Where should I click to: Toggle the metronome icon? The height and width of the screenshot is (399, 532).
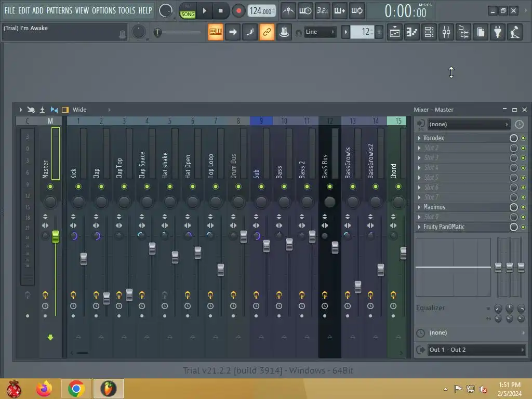288,11
